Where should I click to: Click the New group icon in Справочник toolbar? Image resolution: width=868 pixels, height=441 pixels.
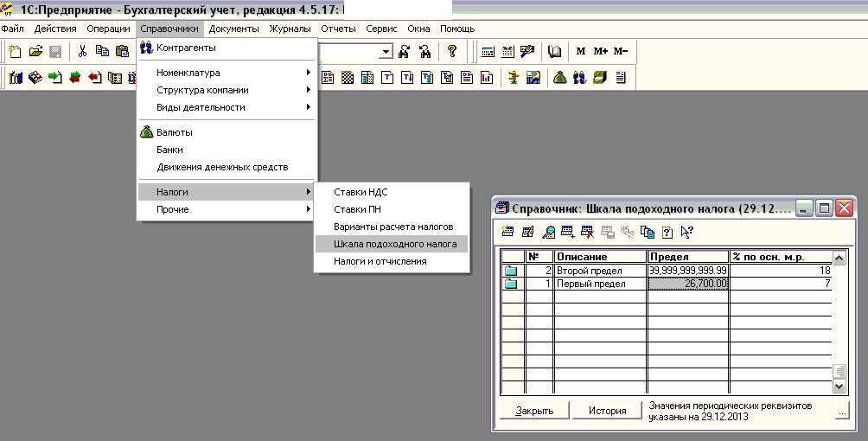tap(567, 232)
